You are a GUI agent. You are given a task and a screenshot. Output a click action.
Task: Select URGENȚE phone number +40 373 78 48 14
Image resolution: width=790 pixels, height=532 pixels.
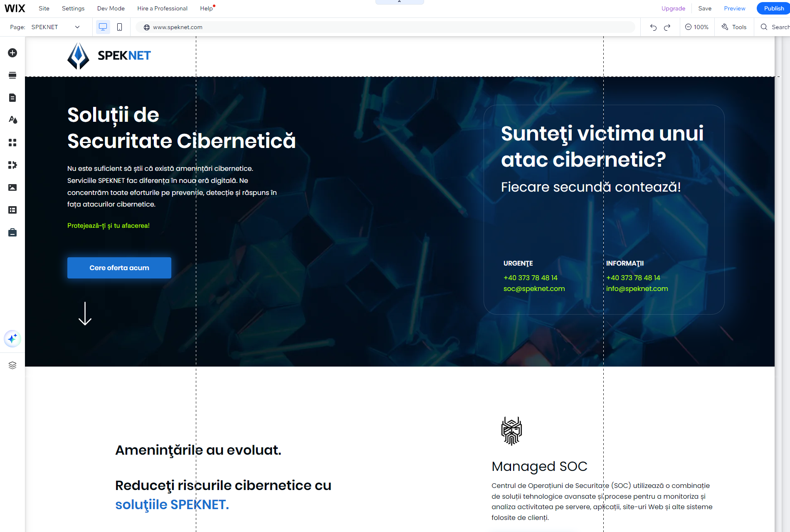coord(530,278)
